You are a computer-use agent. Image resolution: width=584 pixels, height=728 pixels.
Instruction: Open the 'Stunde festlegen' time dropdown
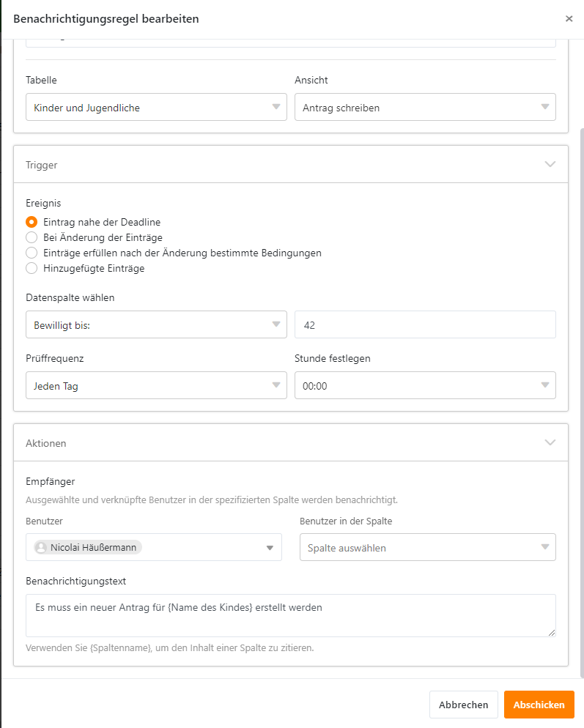coord(425,385)
